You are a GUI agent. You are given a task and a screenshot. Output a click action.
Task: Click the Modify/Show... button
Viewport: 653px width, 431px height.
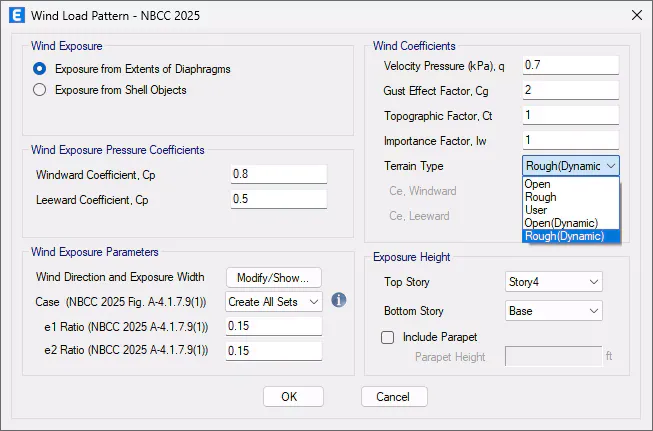click(x=274, y=277)
